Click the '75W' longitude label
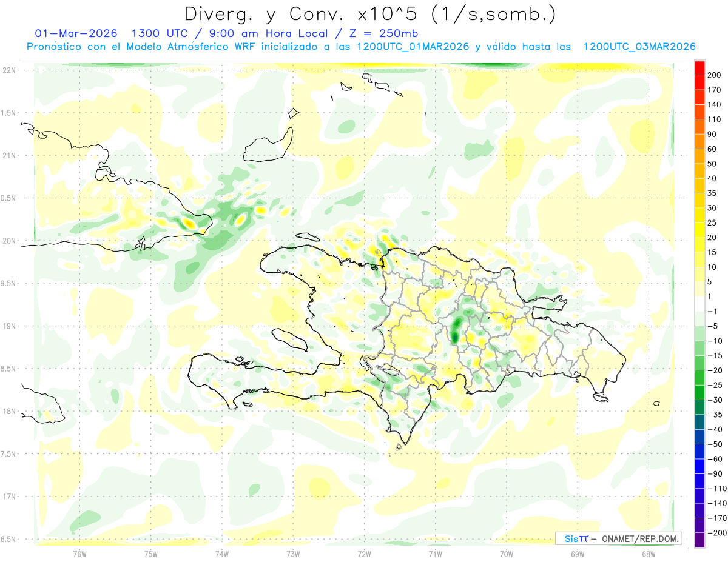Screen dimensions: 728x562 (151, 554)
